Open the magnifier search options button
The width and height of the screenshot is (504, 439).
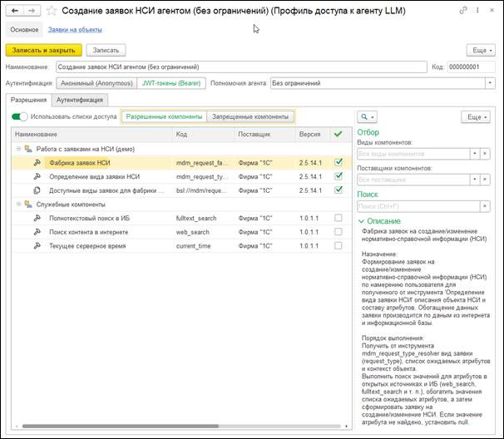(x=367, y=117)
